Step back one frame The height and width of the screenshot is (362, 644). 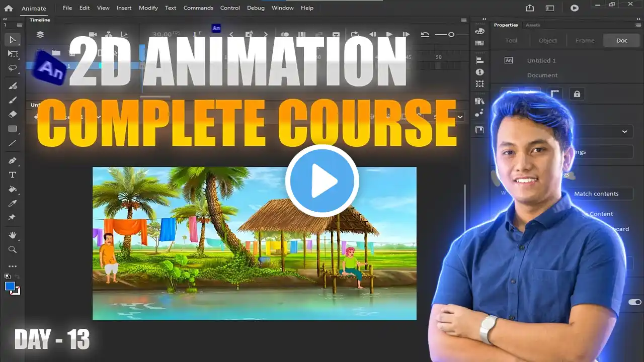coord(372,35)
